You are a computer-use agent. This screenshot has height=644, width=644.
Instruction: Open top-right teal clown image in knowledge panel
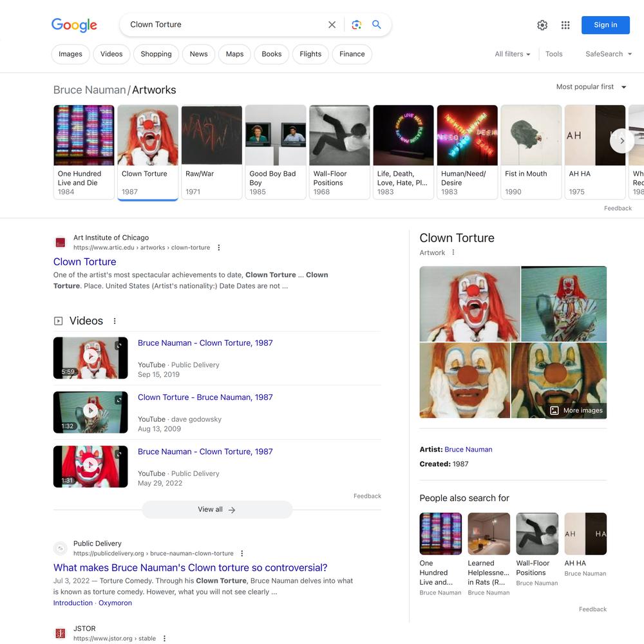point(564,303)
